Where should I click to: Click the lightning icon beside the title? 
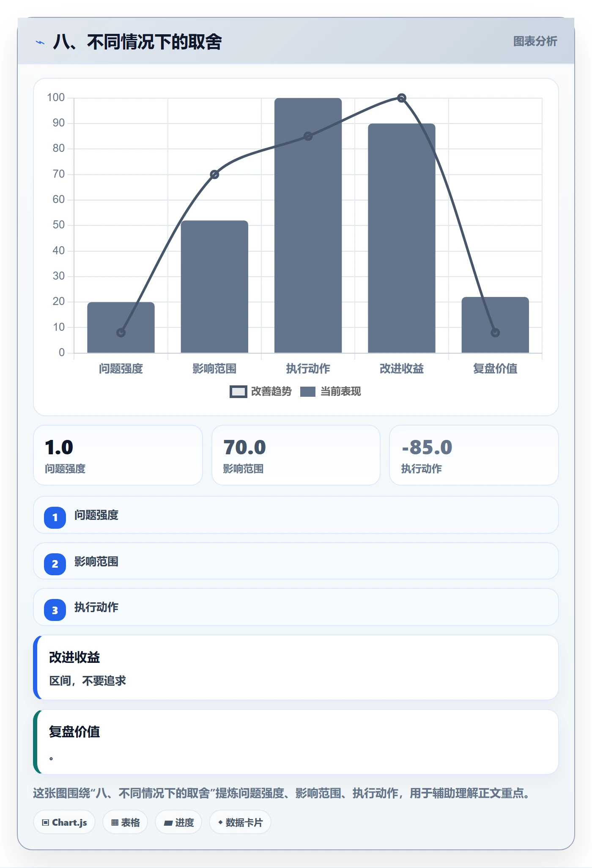pos(40,42)
